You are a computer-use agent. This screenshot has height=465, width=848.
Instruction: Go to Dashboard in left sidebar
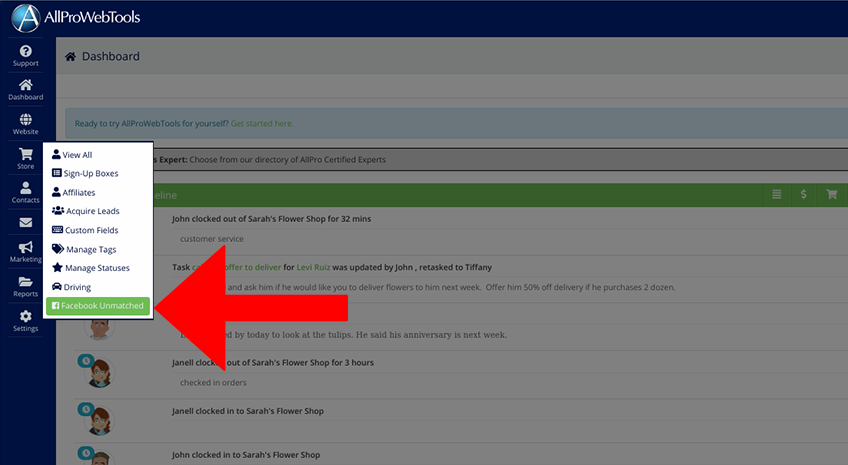[x=25, y=90]
